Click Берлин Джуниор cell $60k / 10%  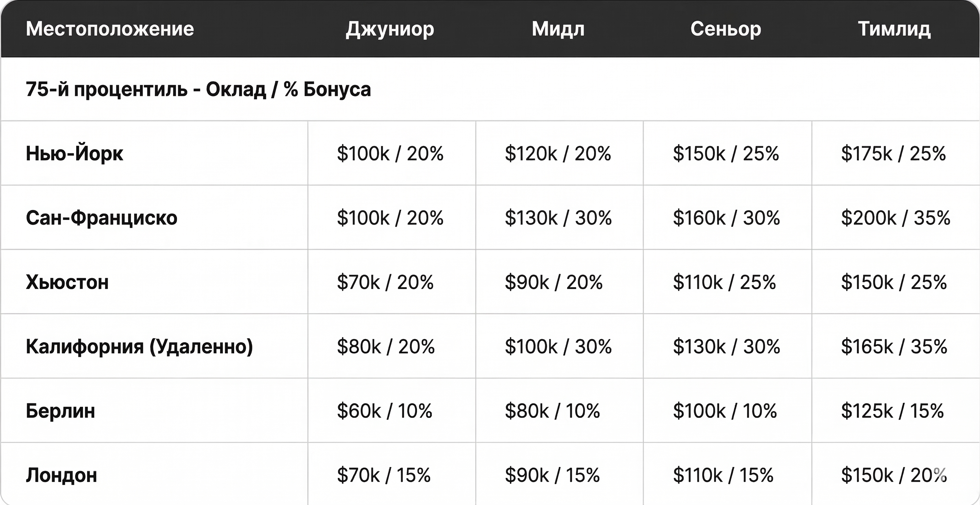point(385,411)
